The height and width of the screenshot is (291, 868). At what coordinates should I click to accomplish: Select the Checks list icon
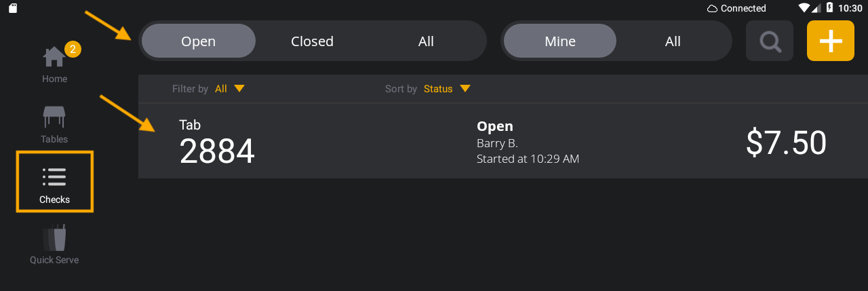(54, 177)
